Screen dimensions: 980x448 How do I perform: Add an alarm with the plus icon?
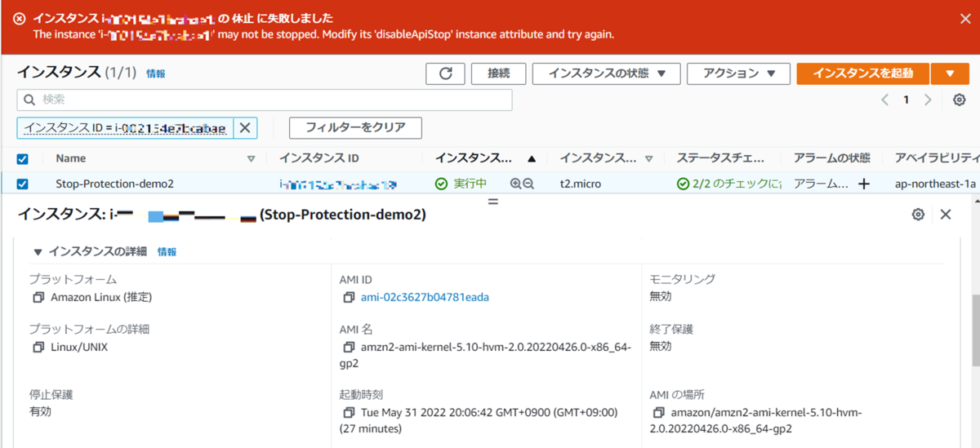click(862, 184)
